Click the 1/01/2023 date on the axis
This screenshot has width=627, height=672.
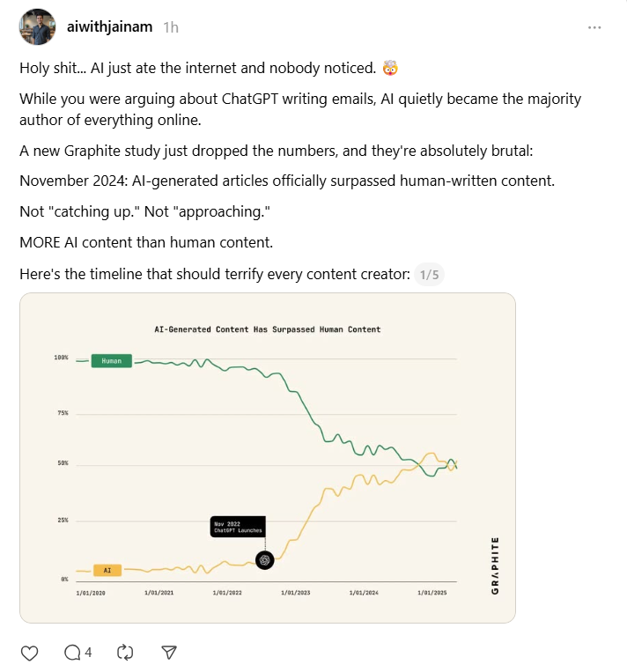[295, 594]
